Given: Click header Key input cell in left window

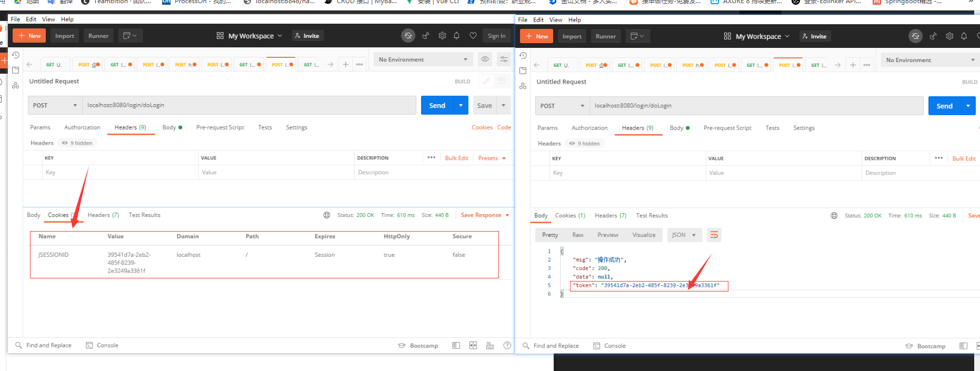Looking at the screenshot, I should 120,172.
